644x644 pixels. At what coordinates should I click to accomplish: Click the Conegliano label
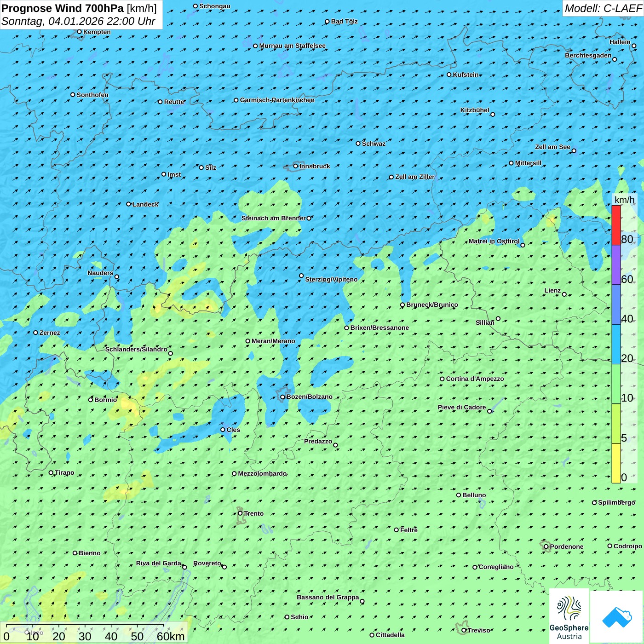click(x=496, y=567)
